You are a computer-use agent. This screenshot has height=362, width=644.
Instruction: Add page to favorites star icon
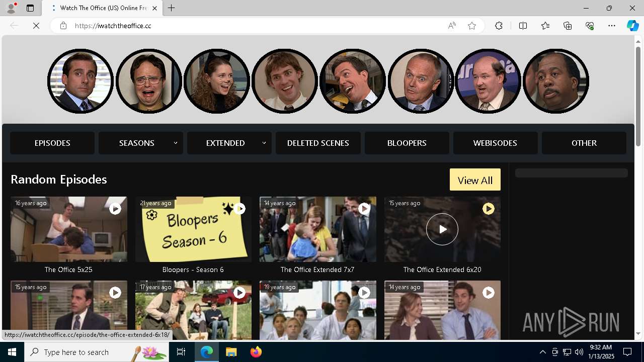click(472, 26)
